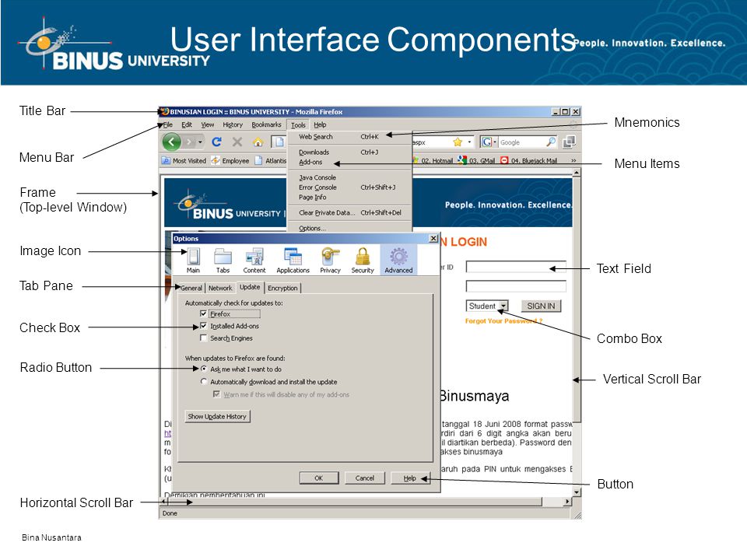Open the Edit menu
The width and height of the screenshot is (747, 560).
point(187,124)
